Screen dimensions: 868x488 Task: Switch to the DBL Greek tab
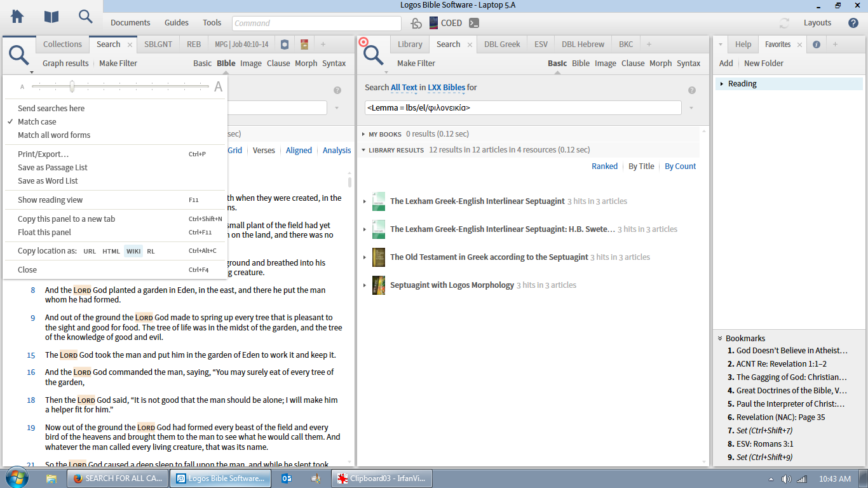tap(502, 44)
